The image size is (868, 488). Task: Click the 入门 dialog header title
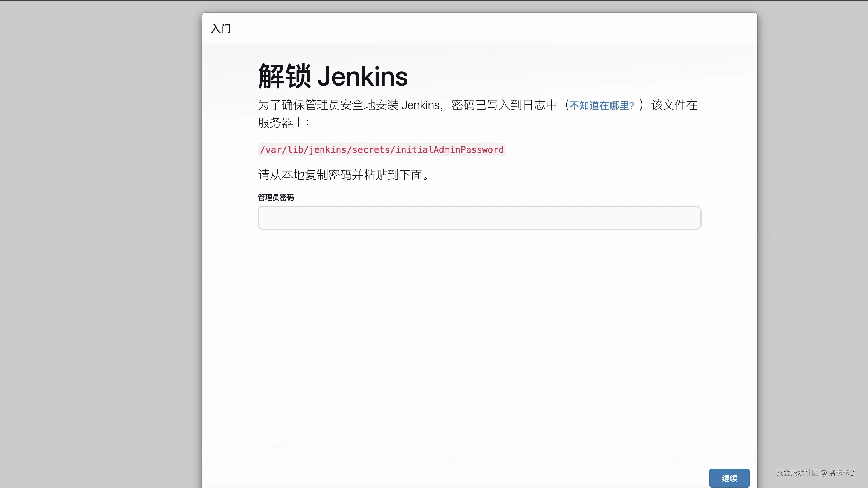click(221, 29)
